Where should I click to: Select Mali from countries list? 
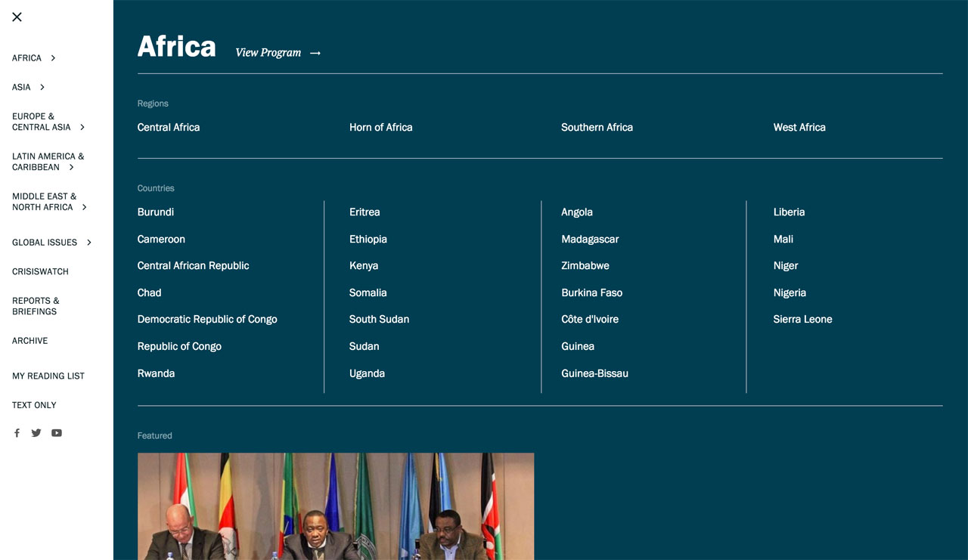click(783, 239)
